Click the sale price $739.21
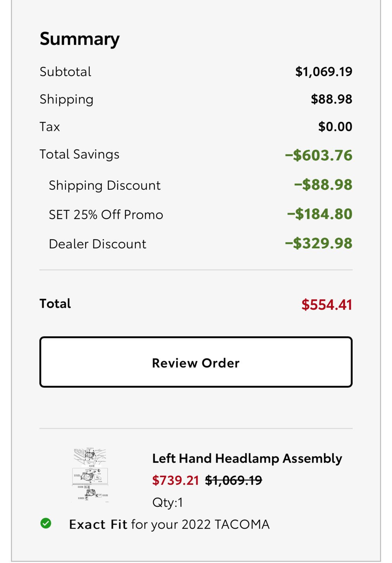392x563 pixels. [x=176, y=480]
